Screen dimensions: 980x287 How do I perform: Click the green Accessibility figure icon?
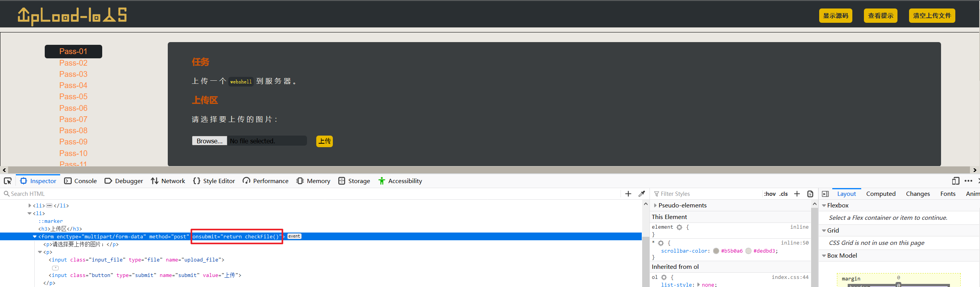click(382, 181)
